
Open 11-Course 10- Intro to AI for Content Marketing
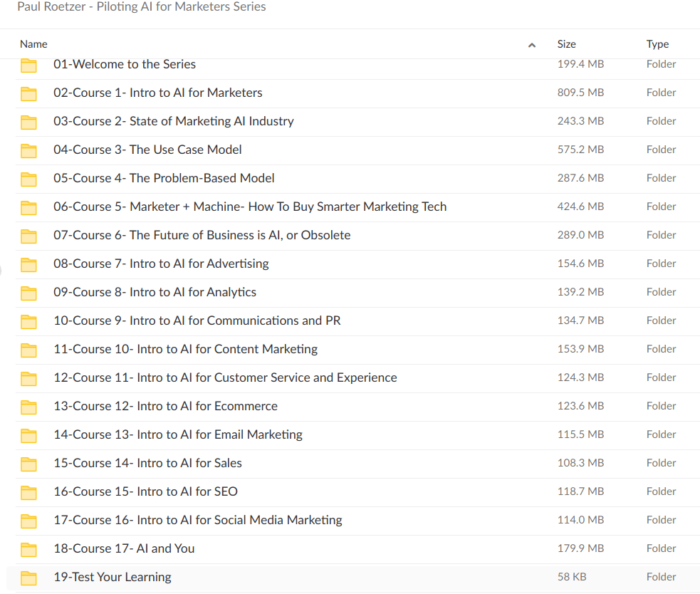pos(185,349)
